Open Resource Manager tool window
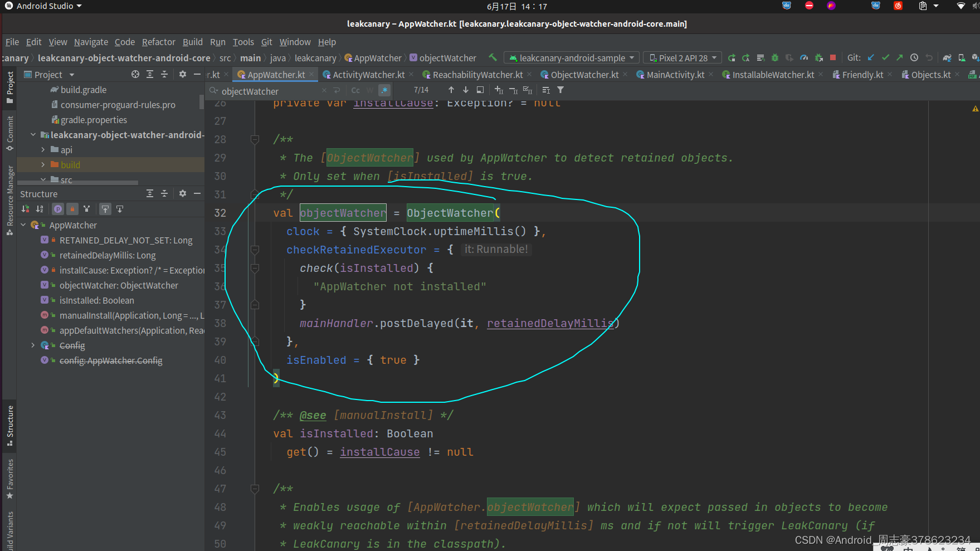 [10, 200]
